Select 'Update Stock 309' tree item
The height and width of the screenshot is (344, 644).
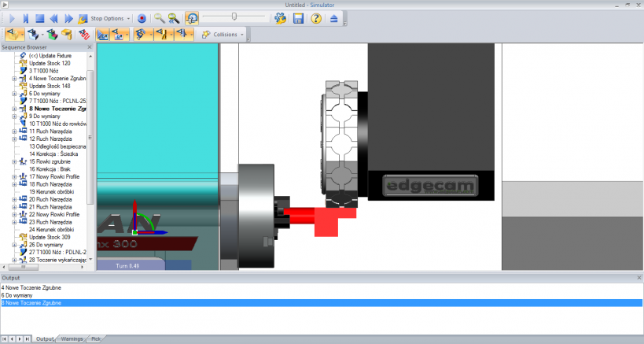(50, 237)
